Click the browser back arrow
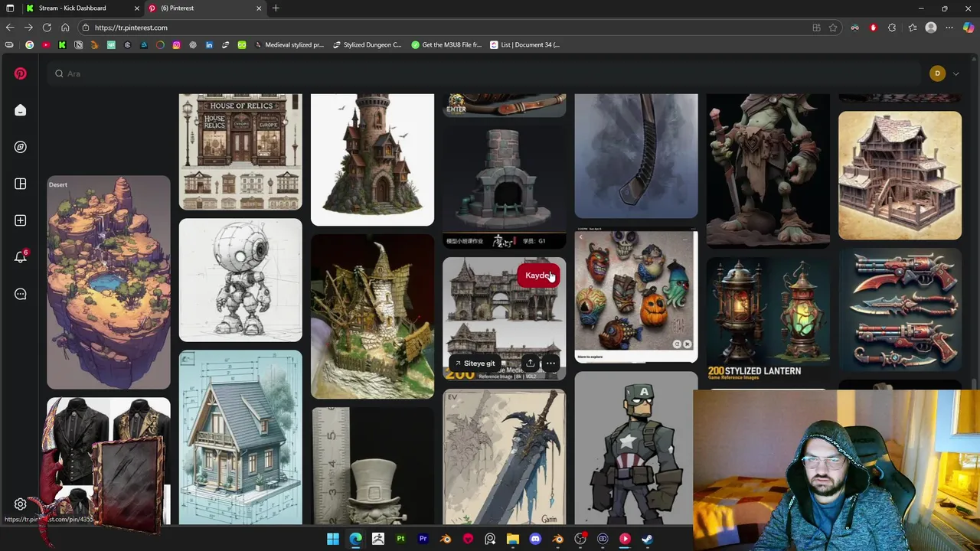The height and width of the screenshot is (551, 980). (x=10, y=28)
